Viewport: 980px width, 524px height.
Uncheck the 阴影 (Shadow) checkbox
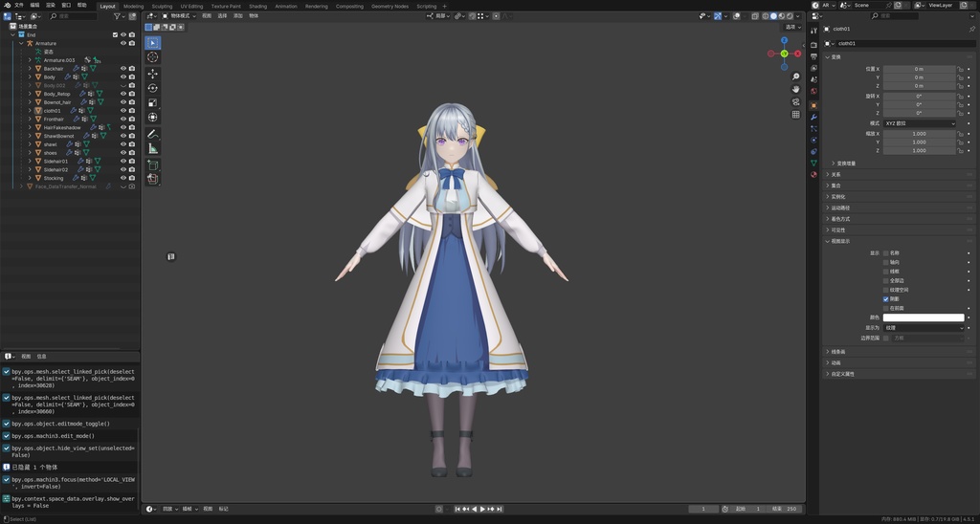885,299
